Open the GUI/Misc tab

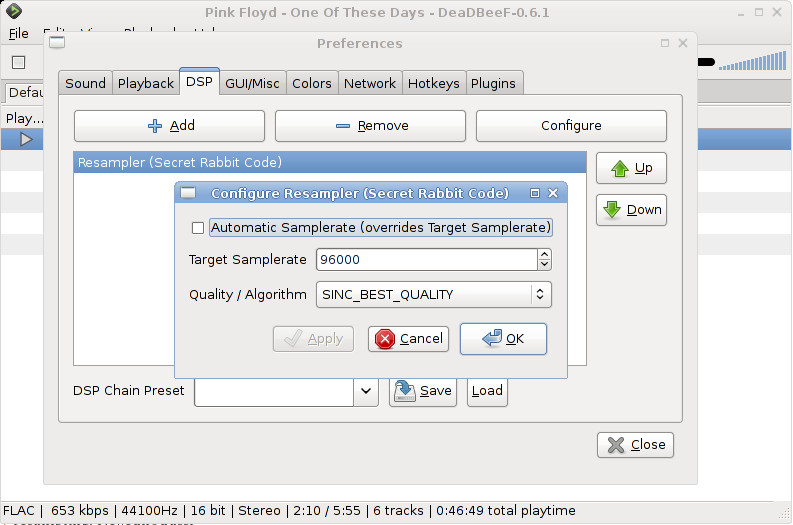252,83
